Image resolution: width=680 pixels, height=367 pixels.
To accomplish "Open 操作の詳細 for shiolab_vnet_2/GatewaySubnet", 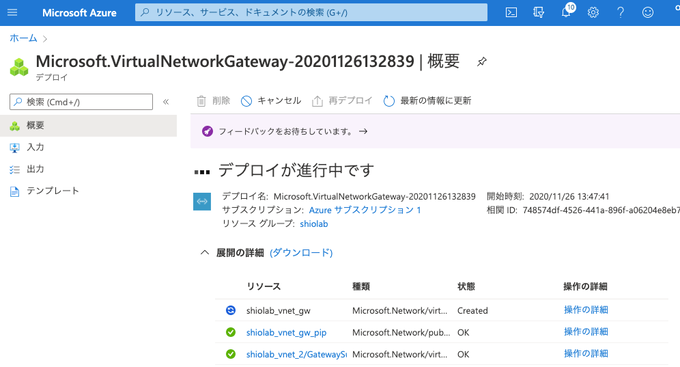I will click(586, 354).
